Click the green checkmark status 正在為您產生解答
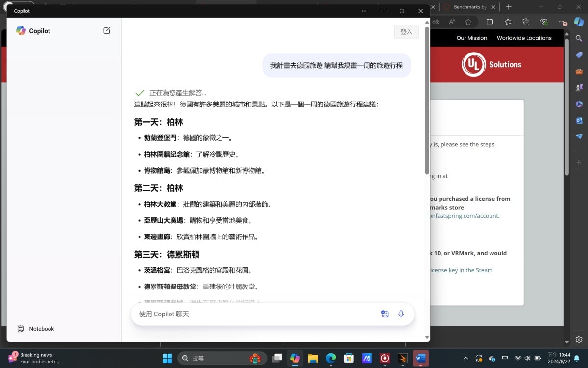588x368 pixels. click(x=171, y=93)
